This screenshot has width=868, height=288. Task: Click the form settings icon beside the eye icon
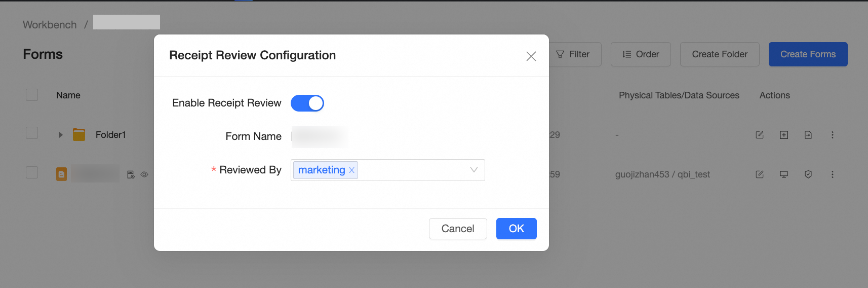(x=131, y=174)
